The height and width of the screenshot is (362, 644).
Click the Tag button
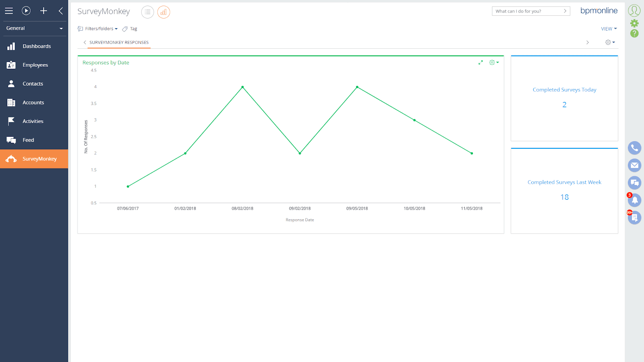point(130,29)
